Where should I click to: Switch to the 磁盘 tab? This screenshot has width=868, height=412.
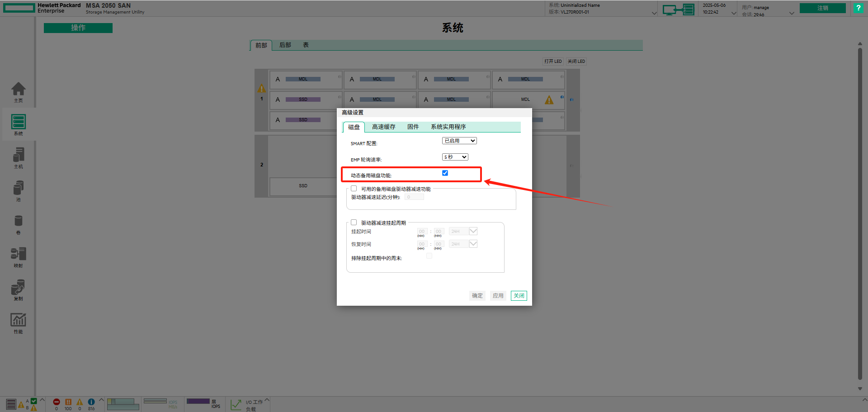354,127
